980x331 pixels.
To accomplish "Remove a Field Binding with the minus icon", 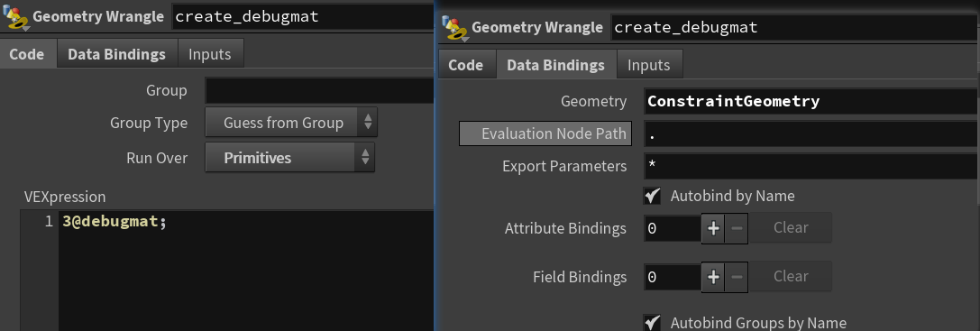I will (737, 277).
